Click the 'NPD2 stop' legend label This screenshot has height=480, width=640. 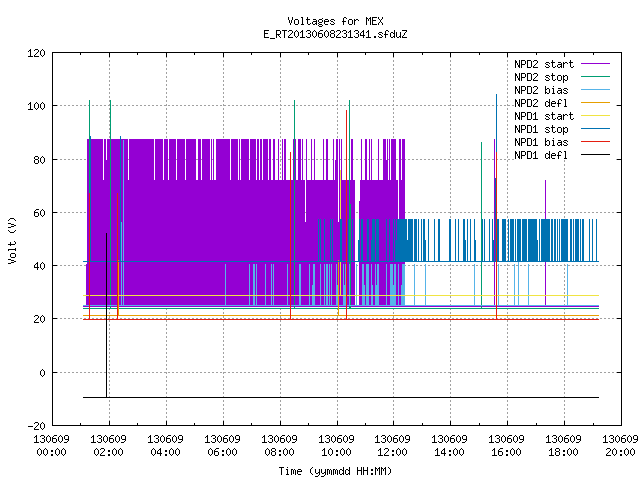pyautogui.click(x=541, y=77)
